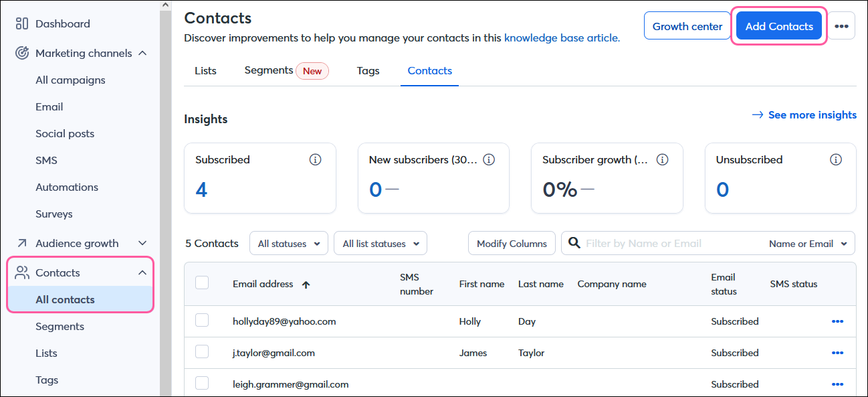Click sort arrow next to Email address
This screenshot has width=868, height=397.
[x=306, y=285]
